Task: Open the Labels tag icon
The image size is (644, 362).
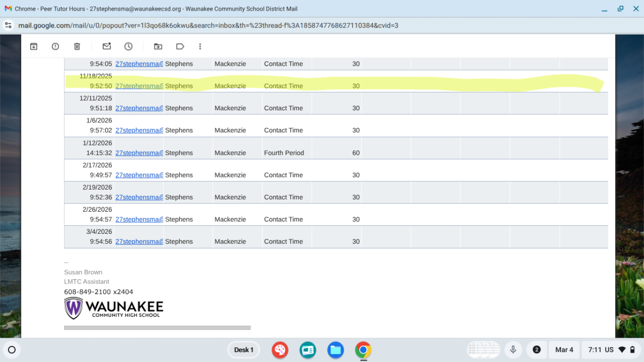Action: pos(180,46)
